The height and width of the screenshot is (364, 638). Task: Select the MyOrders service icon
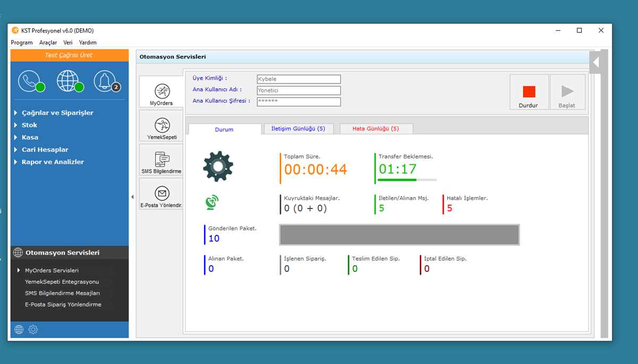pyautogui.click(x=162, y=92)
